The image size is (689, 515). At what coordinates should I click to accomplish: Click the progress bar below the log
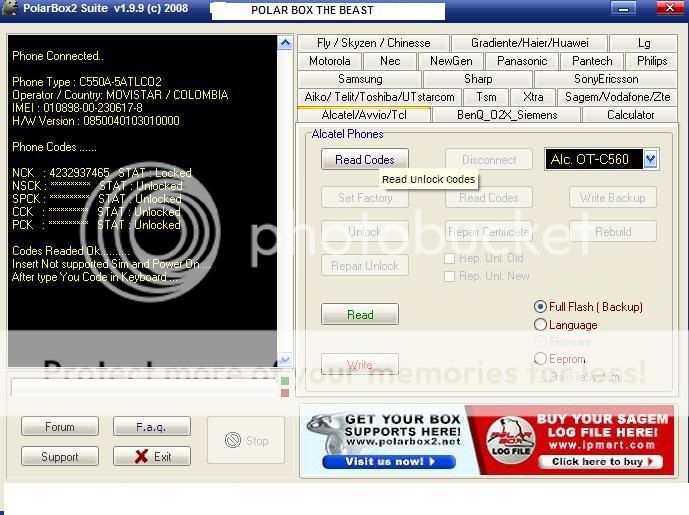(x=143, y=387)
